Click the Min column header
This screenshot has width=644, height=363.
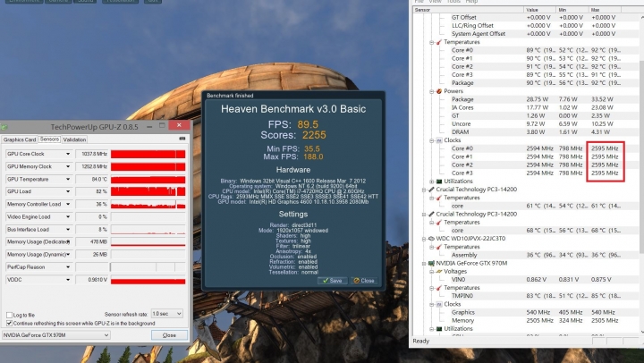click(x=572, y=10)
